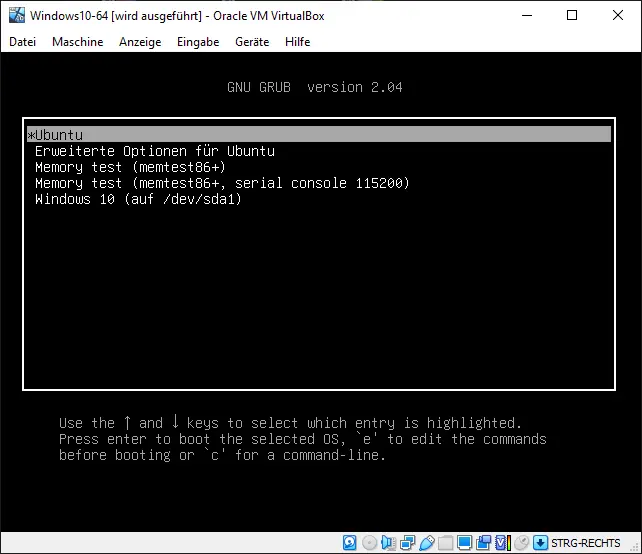Viewport: 642px width, 554px height.
Task: Expand the Geräte menu
Action: 252,42
